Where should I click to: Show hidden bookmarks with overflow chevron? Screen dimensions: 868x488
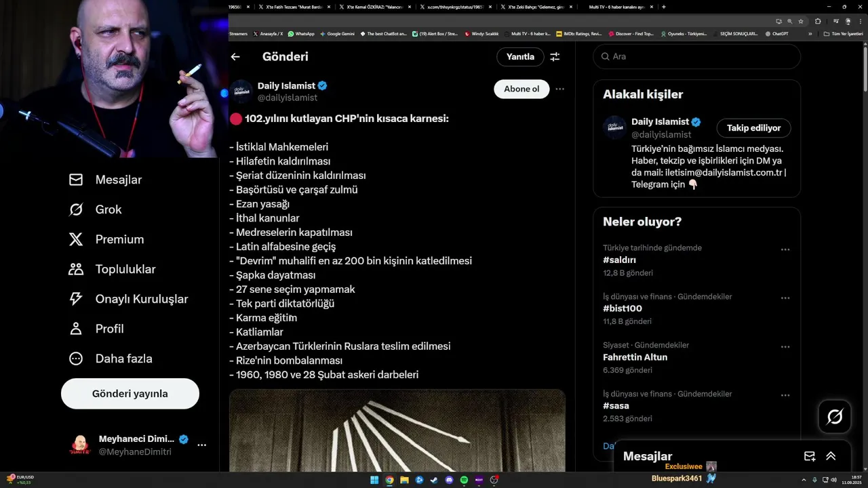tap(810, 33)
